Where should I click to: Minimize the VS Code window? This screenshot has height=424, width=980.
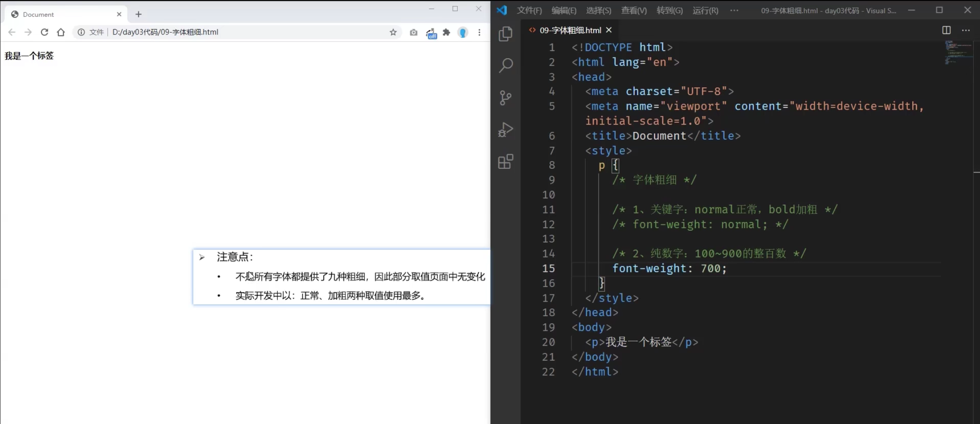(x=911, y=10)
